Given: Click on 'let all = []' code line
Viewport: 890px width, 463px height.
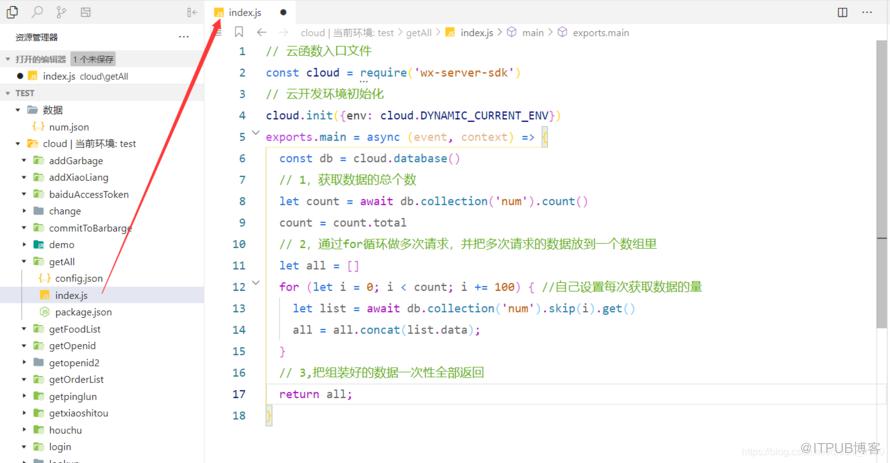Looking at the screenshot, I should (x=319, y=266).
